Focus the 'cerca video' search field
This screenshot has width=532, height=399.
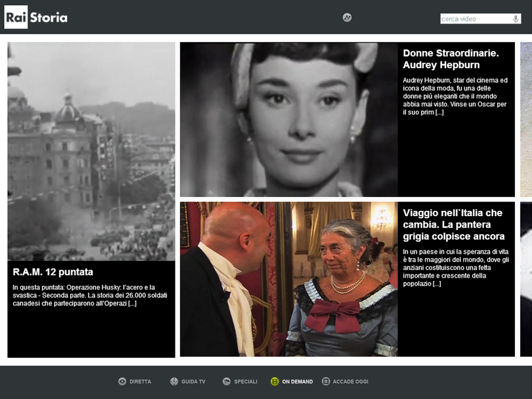coord(475,19)
